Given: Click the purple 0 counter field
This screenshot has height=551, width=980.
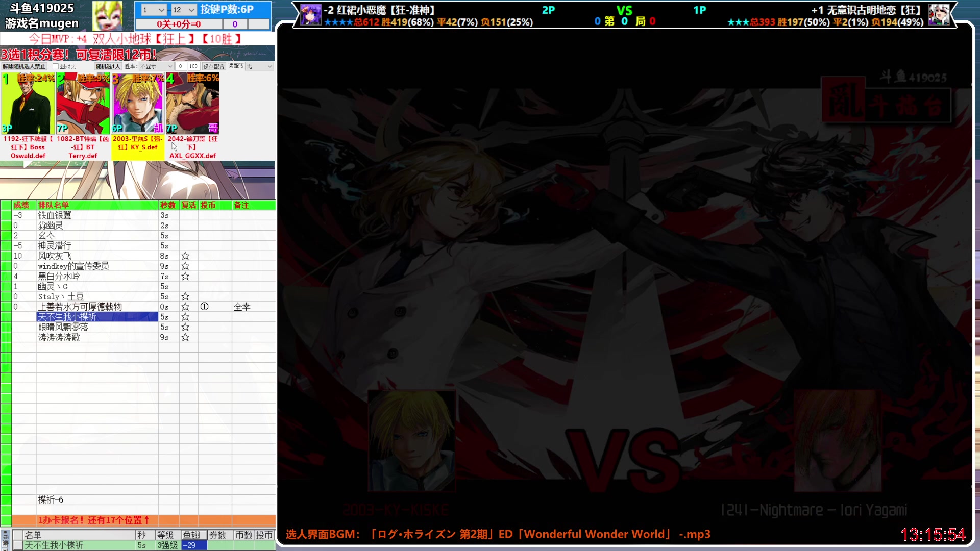Looking at the screenshot, I should [x=235, y=24].
